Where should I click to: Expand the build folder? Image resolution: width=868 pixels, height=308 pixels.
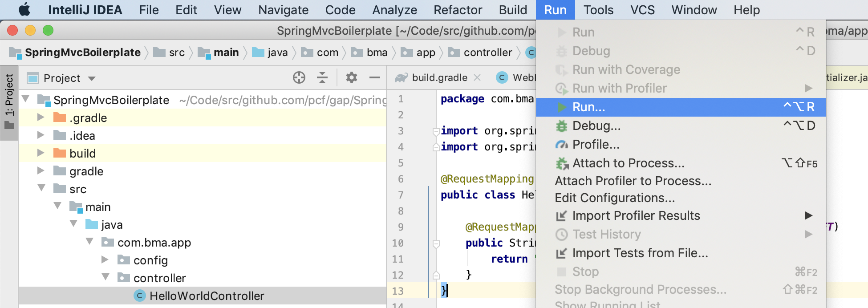pos(41,153)
